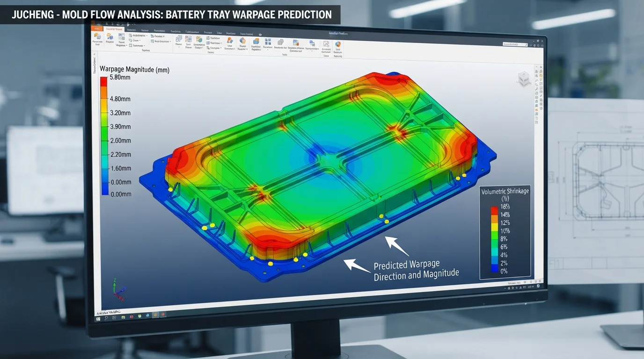
Task: Click the '3.20mm' legend value
Action: point(120,113)
